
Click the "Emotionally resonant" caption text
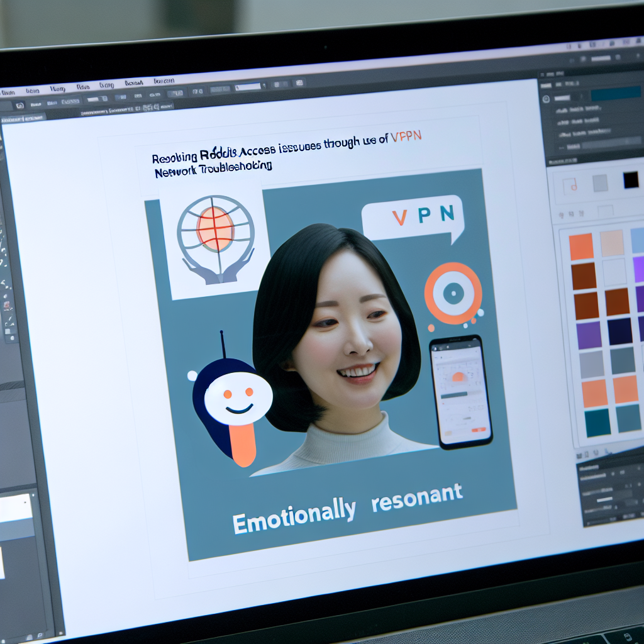(x=347, y=508)
